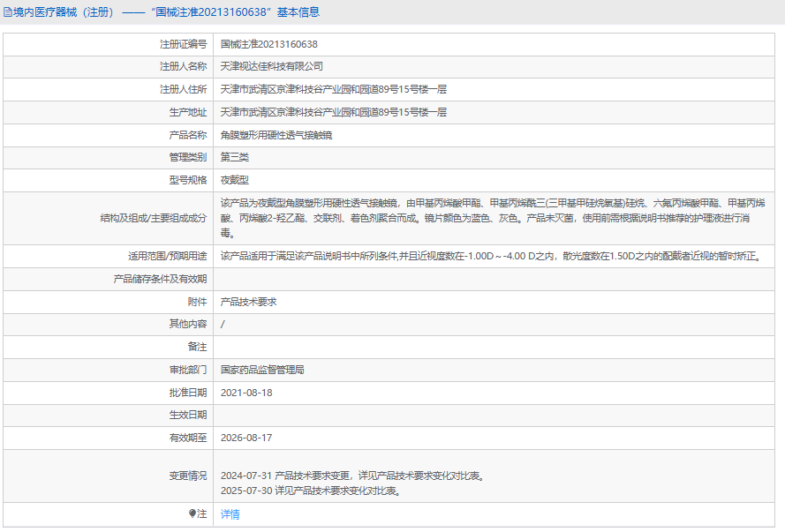Click the document icon before 境内医疗器械 title
The width and height of the screenshot is (785, 532).
click(x=8, y=12)
